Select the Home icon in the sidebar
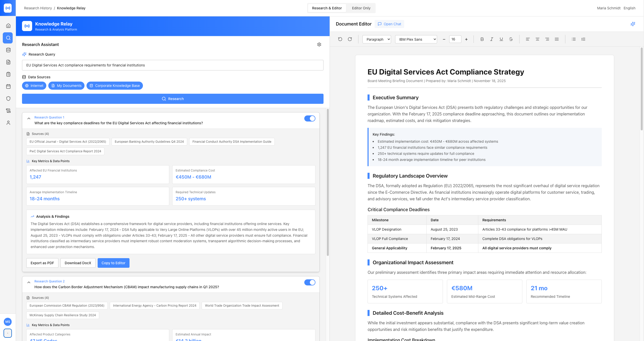The width and height of the screenshot is (644, 341). tap(8, 26)
